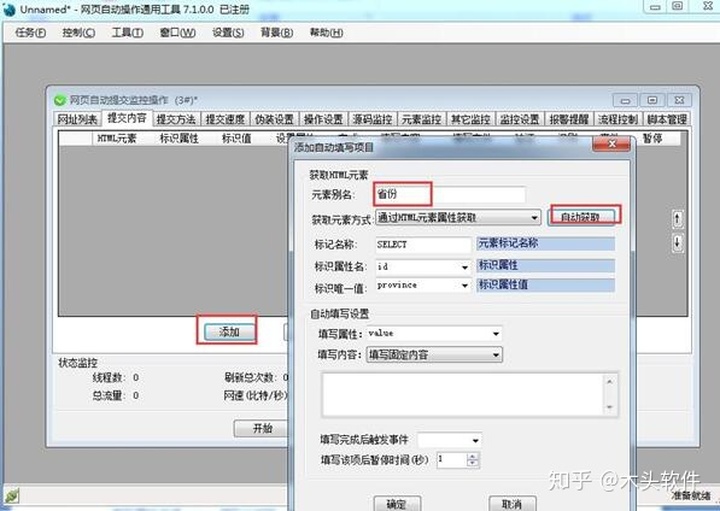Open the 帮助(H) menu

point(326,33)
